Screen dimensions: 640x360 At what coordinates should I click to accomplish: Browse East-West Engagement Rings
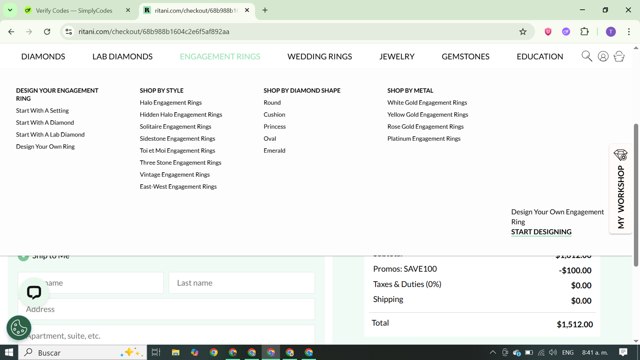(x=178, y=187)
